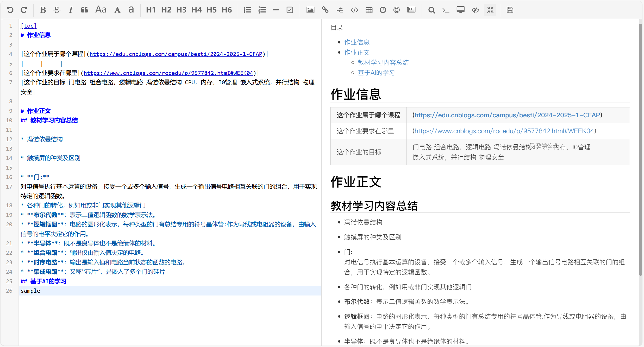The height and width of the screenshot is (347, 644).
Task: Jump to 作业信息 in table of contents
Action: click(x=357, y=42)
